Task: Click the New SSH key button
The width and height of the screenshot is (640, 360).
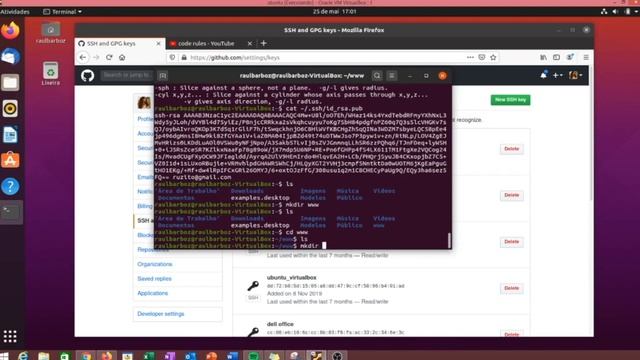Action: (510, 100)
